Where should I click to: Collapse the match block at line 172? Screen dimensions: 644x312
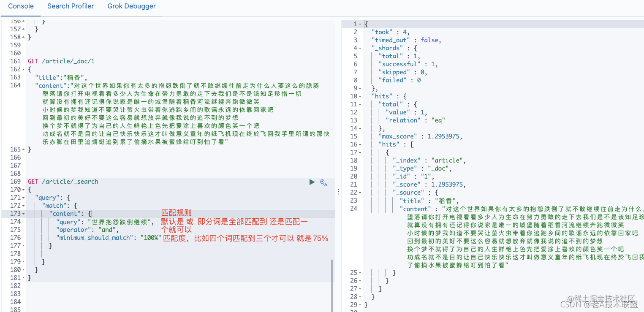23,206
